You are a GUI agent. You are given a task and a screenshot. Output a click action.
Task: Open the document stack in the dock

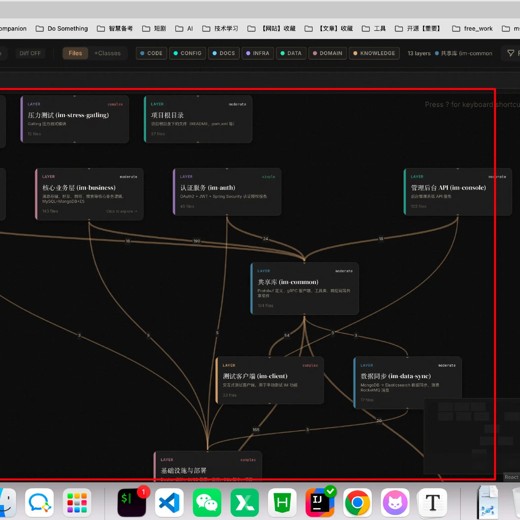pos(487,503)
